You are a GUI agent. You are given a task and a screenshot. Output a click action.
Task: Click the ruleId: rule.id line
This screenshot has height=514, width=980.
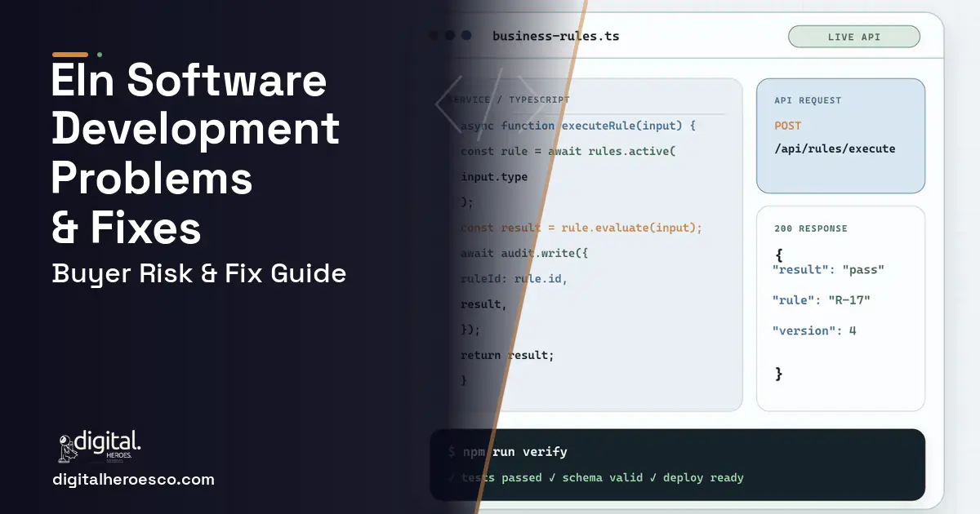click(x=514, y=278)
